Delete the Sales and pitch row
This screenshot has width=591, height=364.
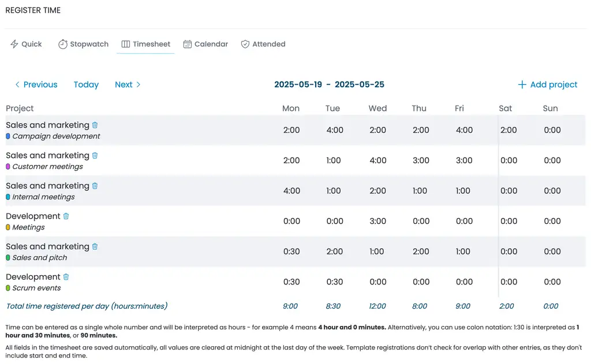coord(95,246)
